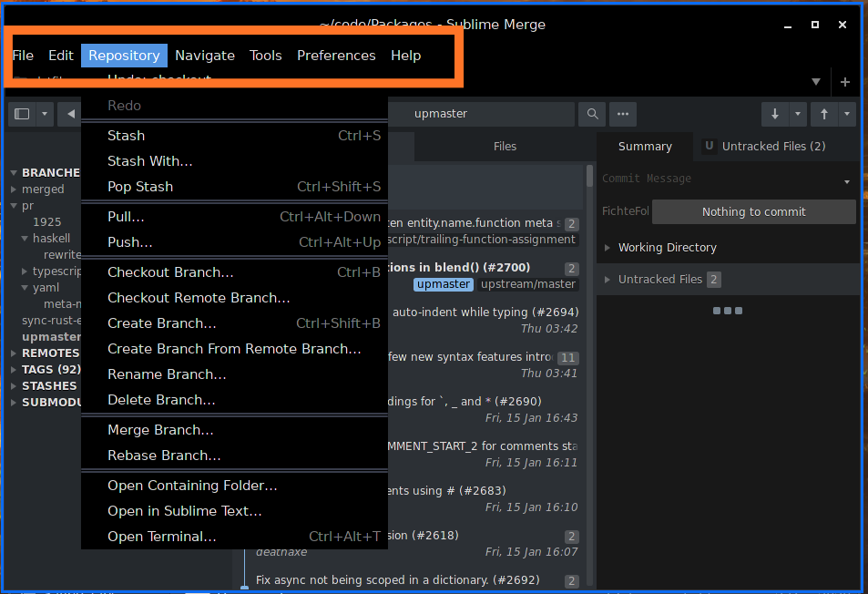Expand the Working Directory section
Screen dimensions: 868x594
(608, 248)
